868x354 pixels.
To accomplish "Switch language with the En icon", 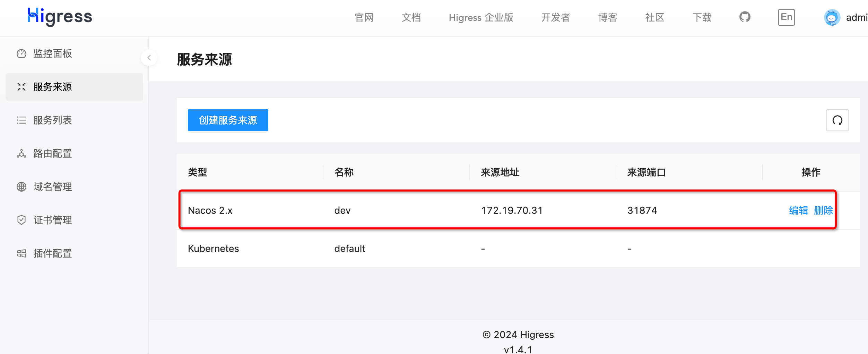I will (x=786, y=17).
